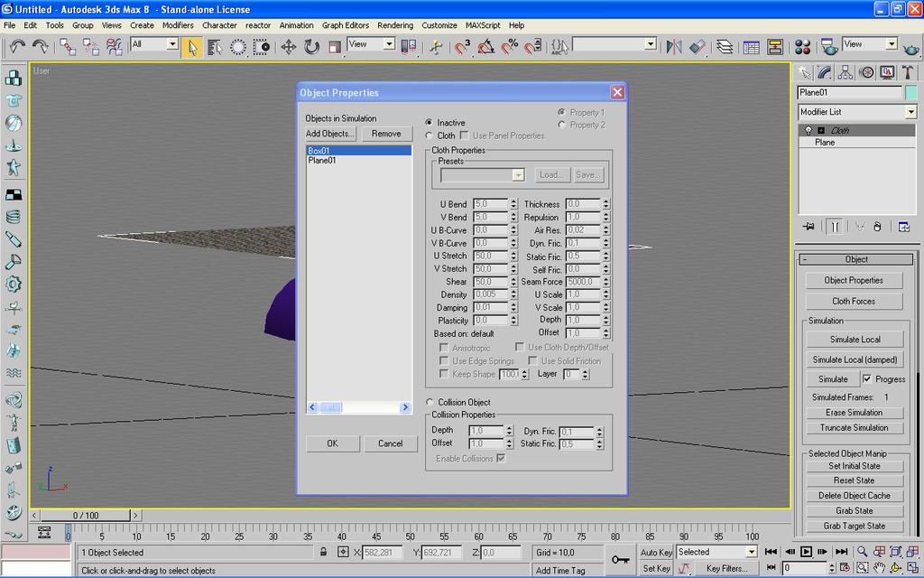Open the Layer Manager from the toolbar
924x578 pixels.
point(725,47)
